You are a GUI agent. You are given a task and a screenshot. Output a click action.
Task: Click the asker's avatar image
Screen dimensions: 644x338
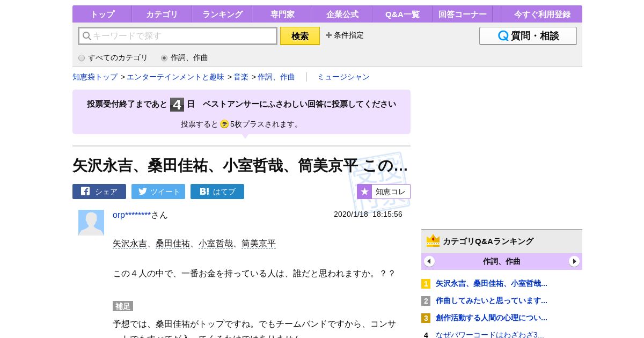point(91,223)
